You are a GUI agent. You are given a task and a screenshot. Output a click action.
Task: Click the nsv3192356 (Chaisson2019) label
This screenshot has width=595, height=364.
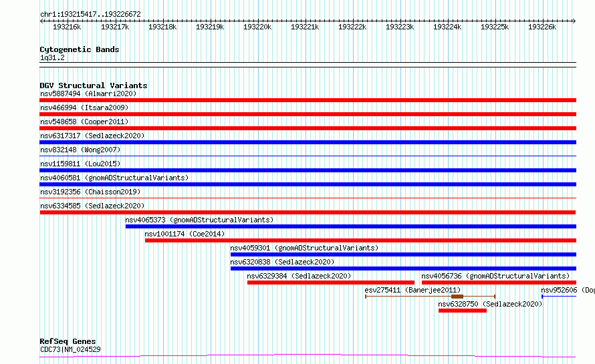pos(90,192)
